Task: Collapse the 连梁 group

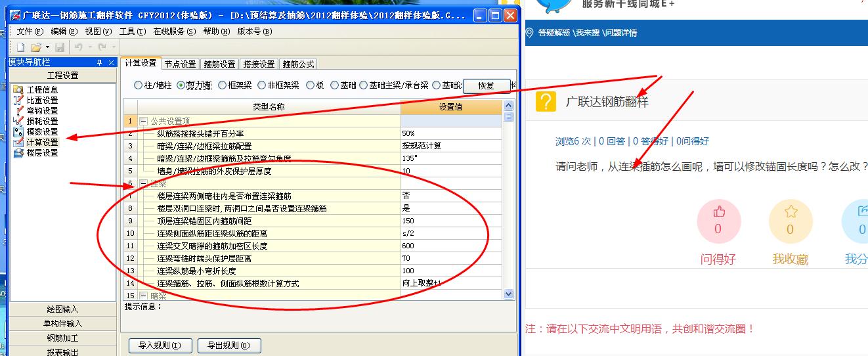Action: (x=143, y=184)
